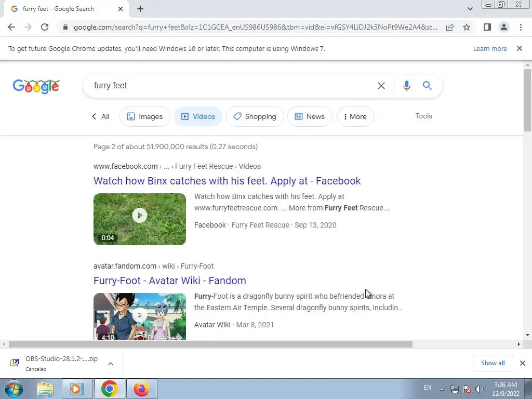
Task: Click the network tray icon
Action: [455, 389]
